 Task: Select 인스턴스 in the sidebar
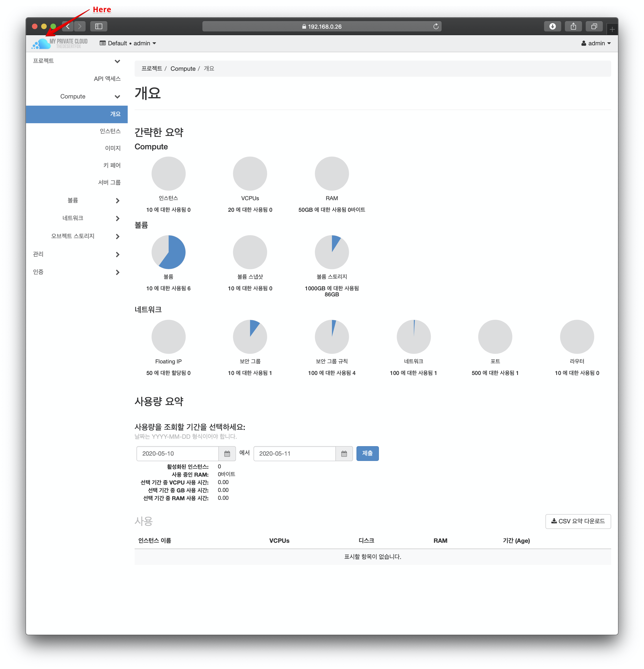(110, 131)
